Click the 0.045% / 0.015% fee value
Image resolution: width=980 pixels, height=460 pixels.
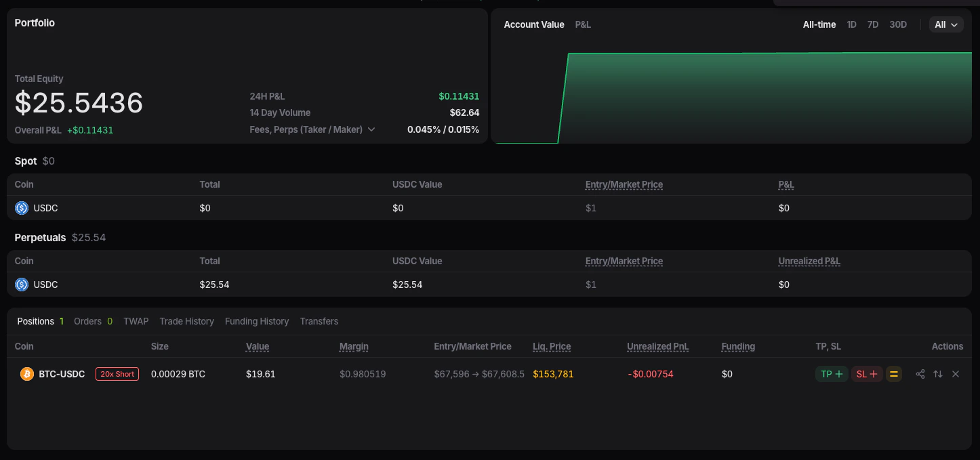pyautogui.click(x=443, y=129)
